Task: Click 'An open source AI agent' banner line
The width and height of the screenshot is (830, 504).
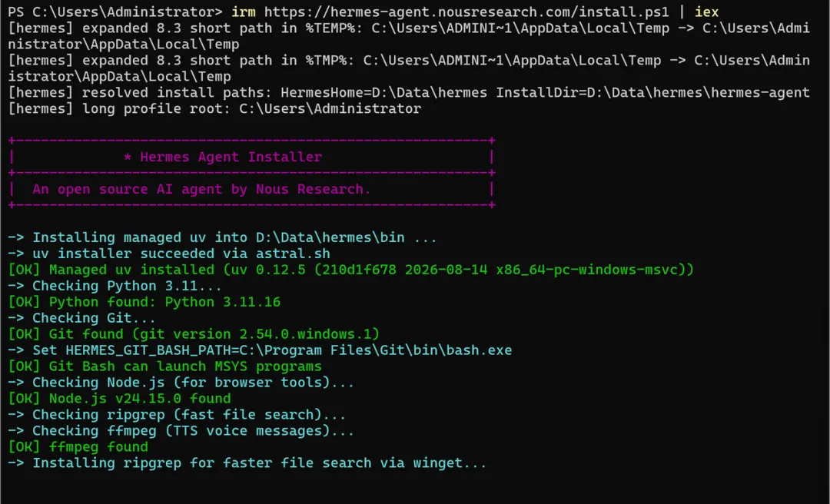Action: coord(201,189)
